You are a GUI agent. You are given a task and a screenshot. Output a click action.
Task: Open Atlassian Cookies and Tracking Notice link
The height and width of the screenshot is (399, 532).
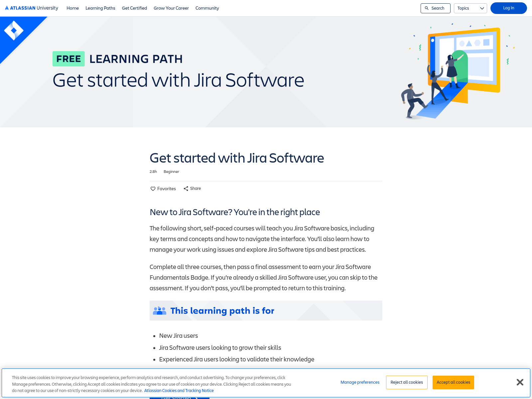point(179,390)
